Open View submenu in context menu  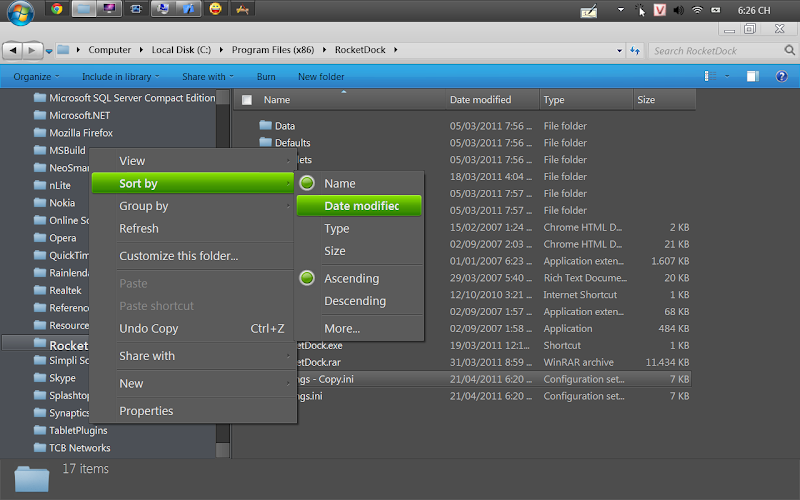click(x=193, y=161)
